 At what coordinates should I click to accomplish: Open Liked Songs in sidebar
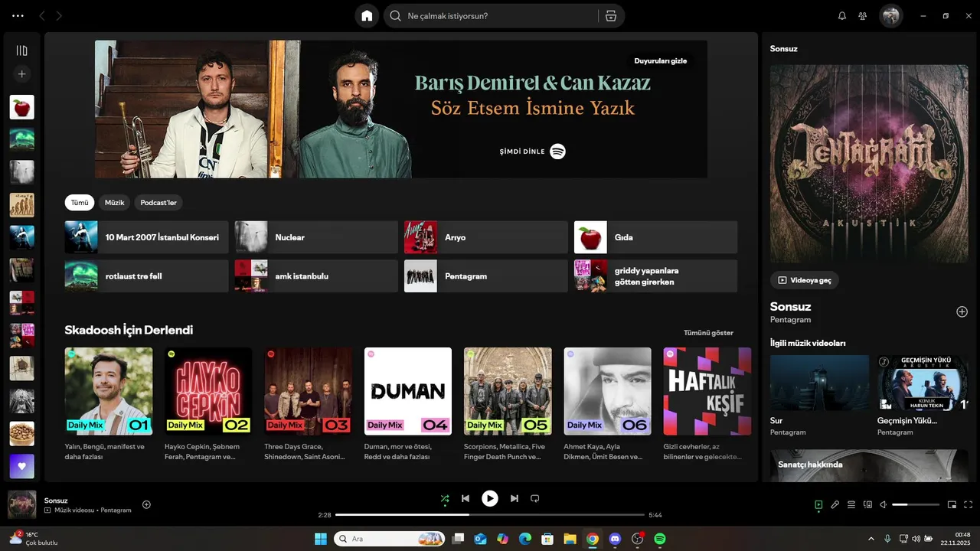[x=21, y=466]
